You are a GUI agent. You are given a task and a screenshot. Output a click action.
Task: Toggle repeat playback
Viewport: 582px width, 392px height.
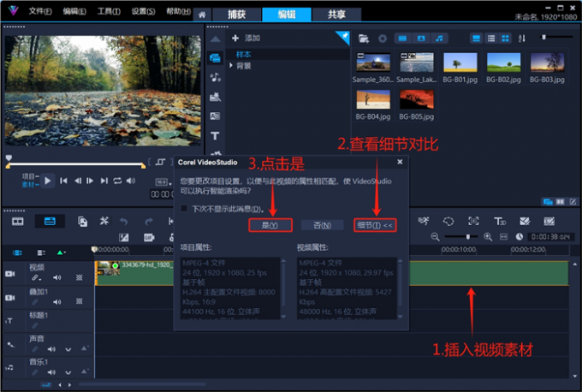(117, 181)
